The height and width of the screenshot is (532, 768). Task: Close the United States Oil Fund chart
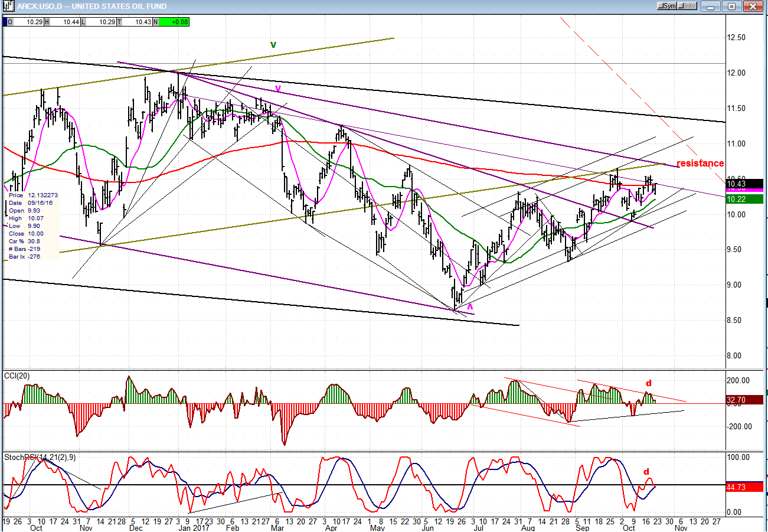pyautogui.click(x=753, y=6)
